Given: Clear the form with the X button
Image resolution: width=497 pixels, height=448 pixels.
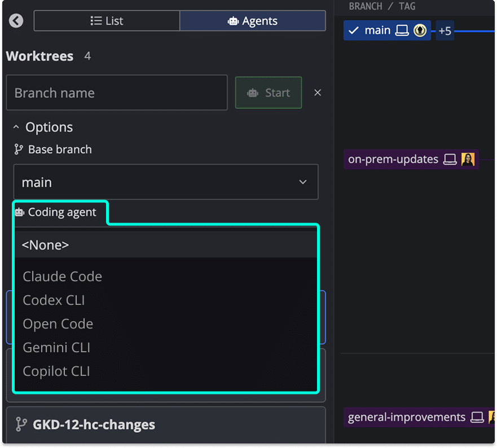Looking at the screenshot, I should click(x=317, y=92).
